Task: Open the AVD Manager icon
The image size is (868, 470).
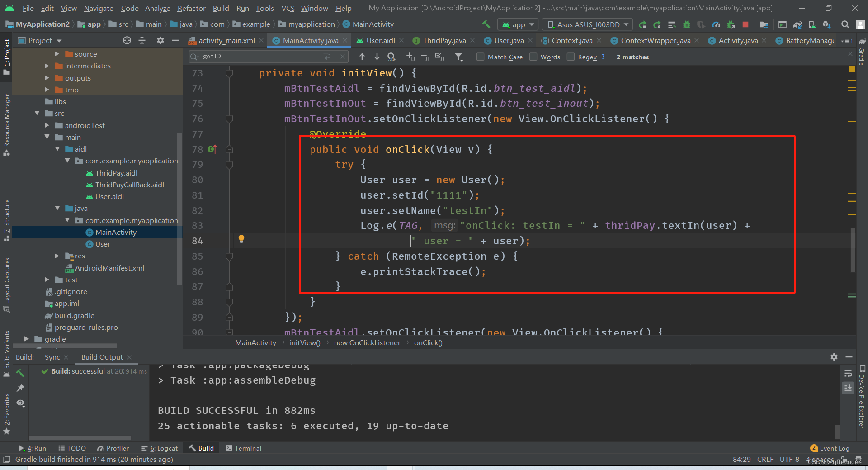Action: pos(812,24)
